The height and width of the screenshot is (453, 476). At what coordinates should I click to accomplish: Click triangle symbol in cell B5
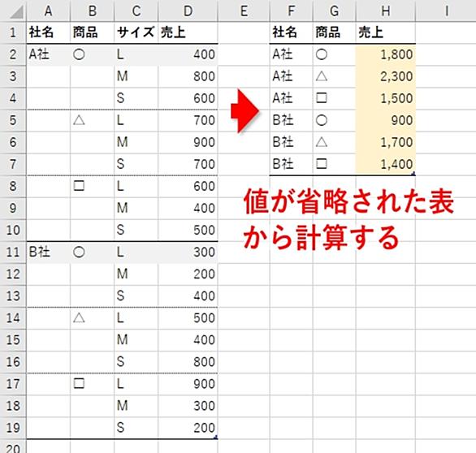[79, 120]
